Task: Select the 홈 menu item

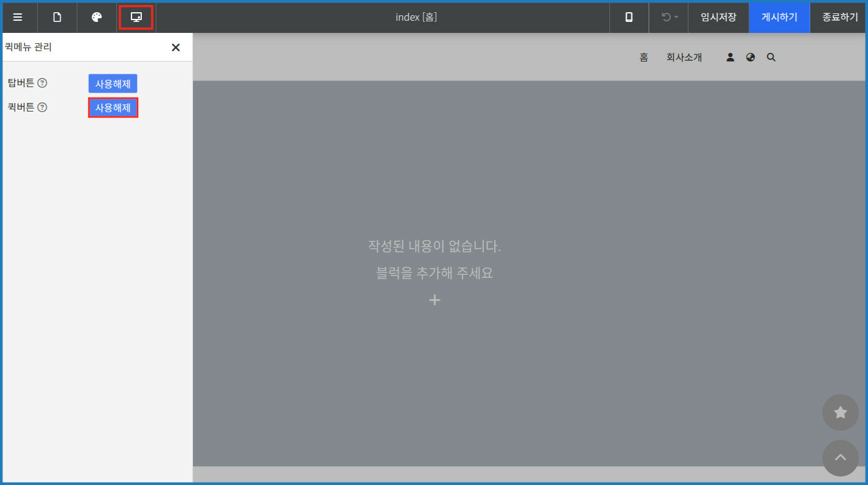Action: 643,57
